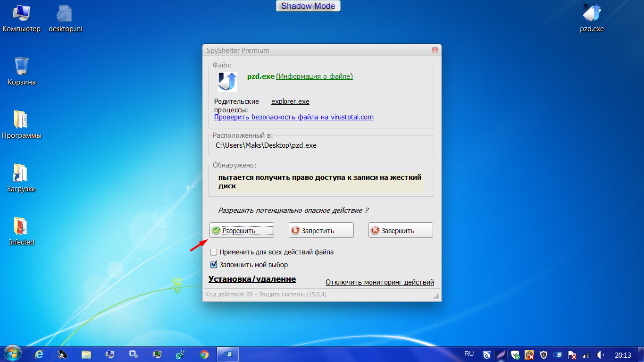Screen dimensions: 644x362
Task: Select the Корзина recycle bin icon
Action: 22,72
